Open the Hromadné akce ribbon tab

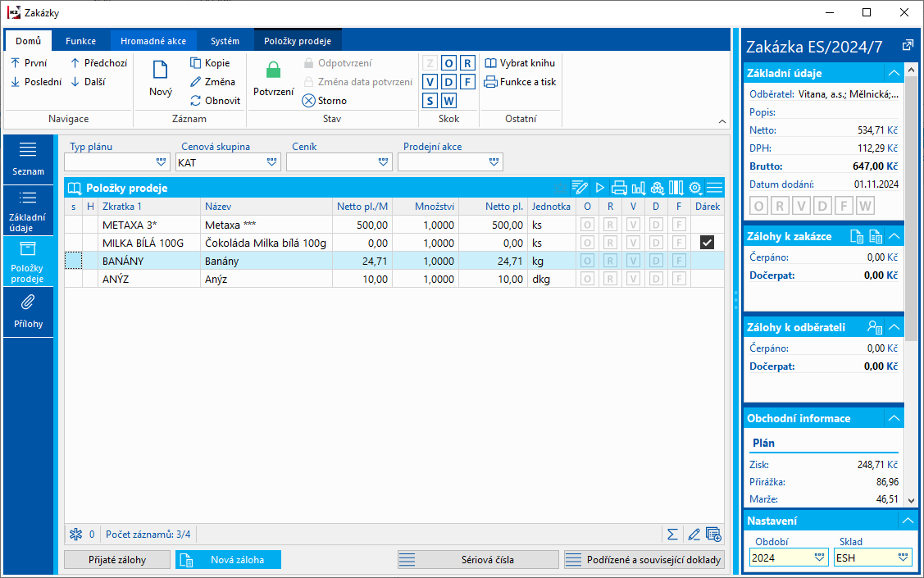coord(153,41)
